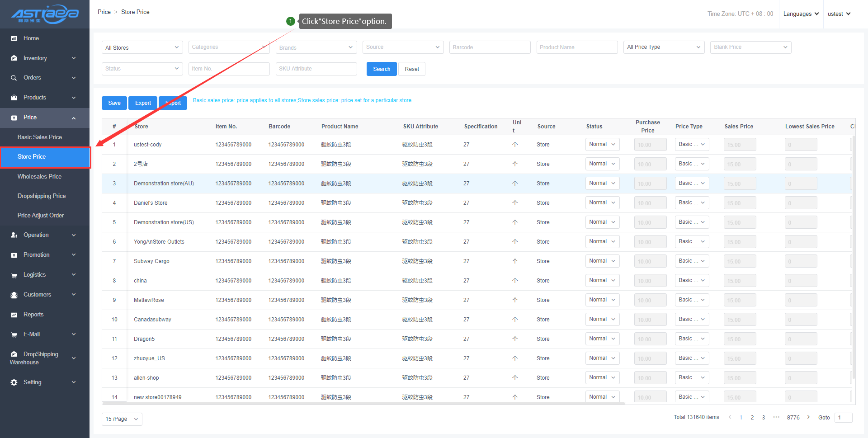Click the Home icon in sidebar
The height and width of the screenshot is (438, 868).
point(14,38)
